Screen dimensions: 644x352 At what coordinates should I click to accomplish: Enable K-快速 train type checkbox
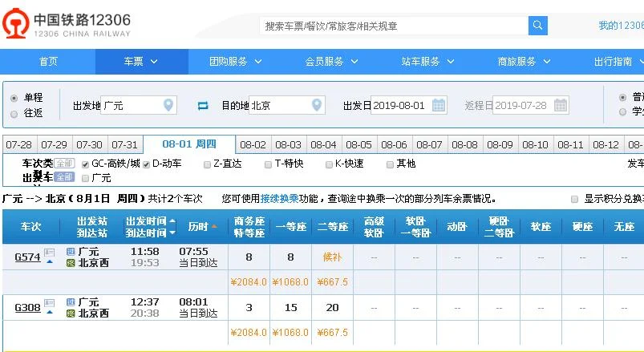329,164
